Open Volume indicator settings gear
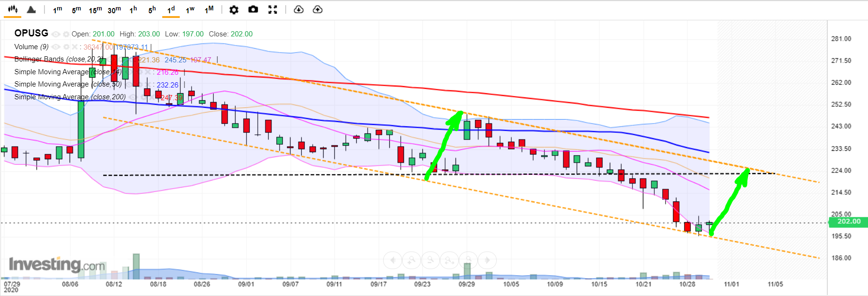This screenshot has height=296, width=868. (66, 47)
